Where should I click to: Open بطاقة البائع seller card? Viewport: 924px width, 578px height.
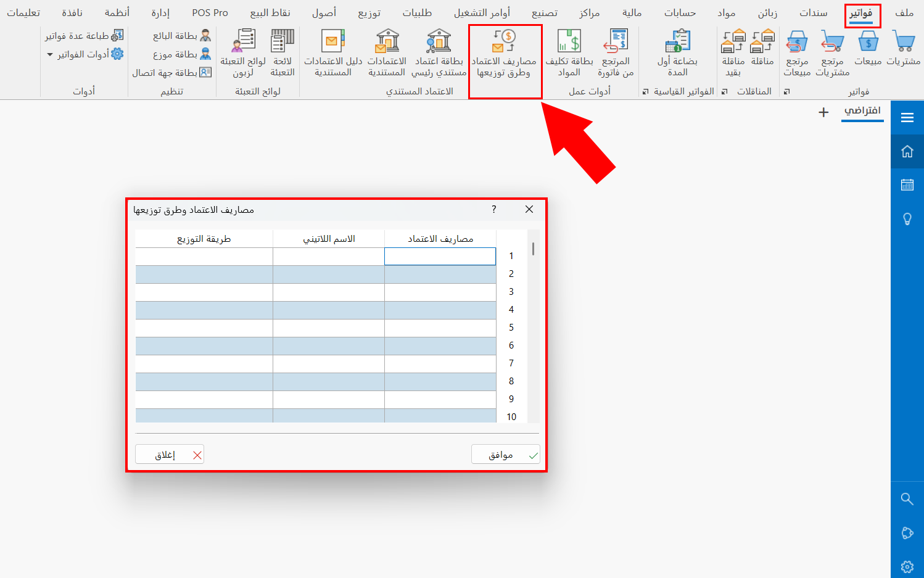[182, 36]
